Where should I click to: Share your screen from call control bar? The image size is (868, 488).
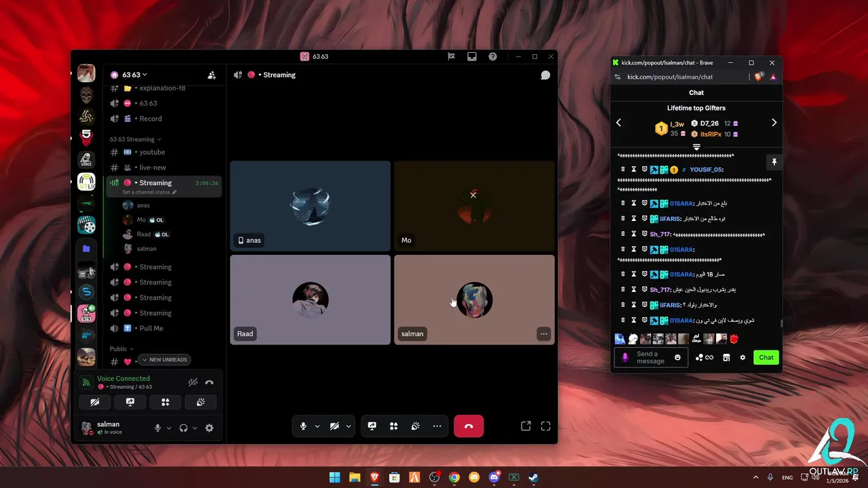pyautogui.click(x=372, y=426)
